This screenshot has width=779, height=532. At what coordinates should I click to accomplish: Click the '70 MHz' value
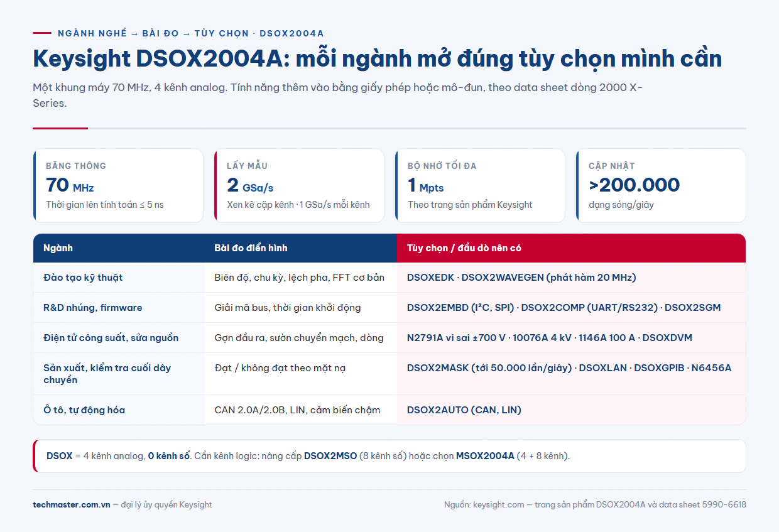(x=70, y=185)
